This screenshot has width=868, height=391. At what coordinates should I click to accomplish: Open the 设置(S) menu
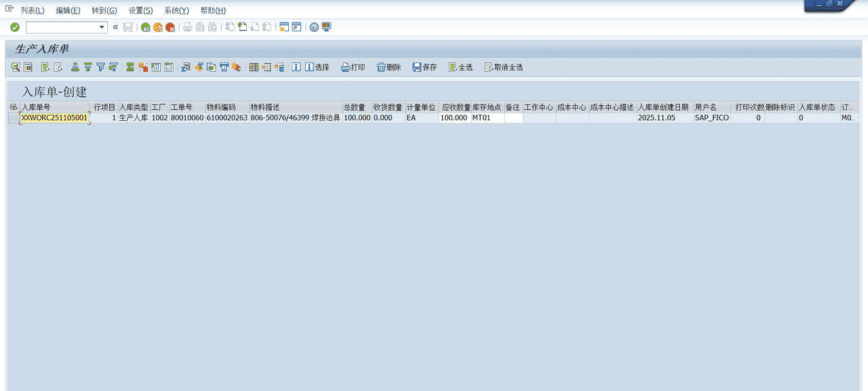click(139, 10)
